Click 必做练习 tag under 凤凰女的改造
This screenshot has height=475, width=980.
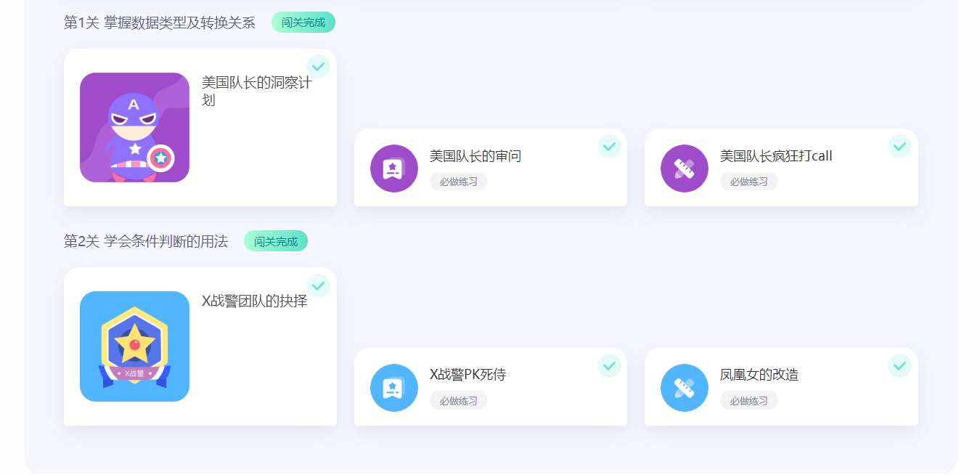[x=749, y=400]
